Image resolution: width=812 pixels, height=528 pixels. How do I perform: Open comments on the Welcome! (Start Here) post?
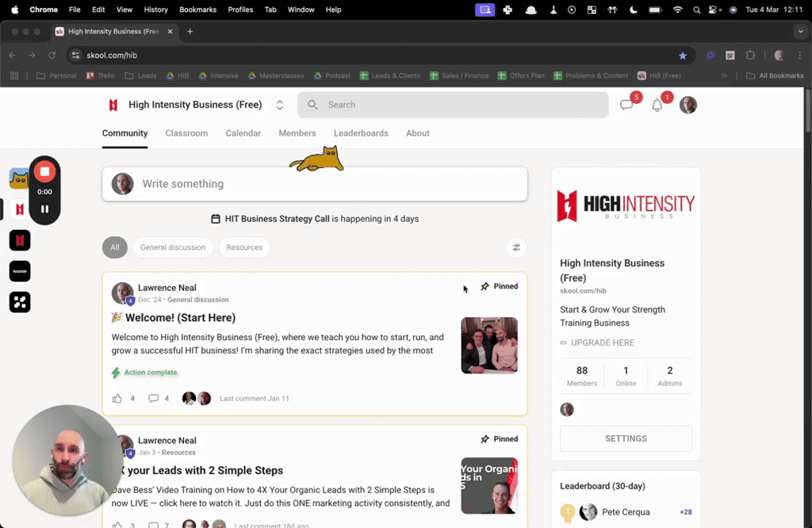click(x=153, y=398)
